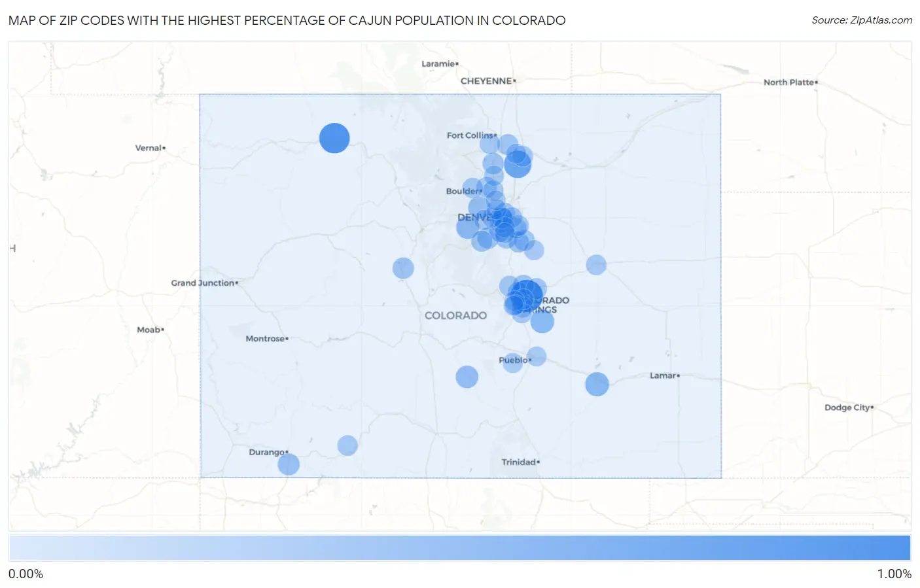The width and height of the screenshot is (920, 588).
Task: Click the Durango city label
Action: click(x=268, y=452)
